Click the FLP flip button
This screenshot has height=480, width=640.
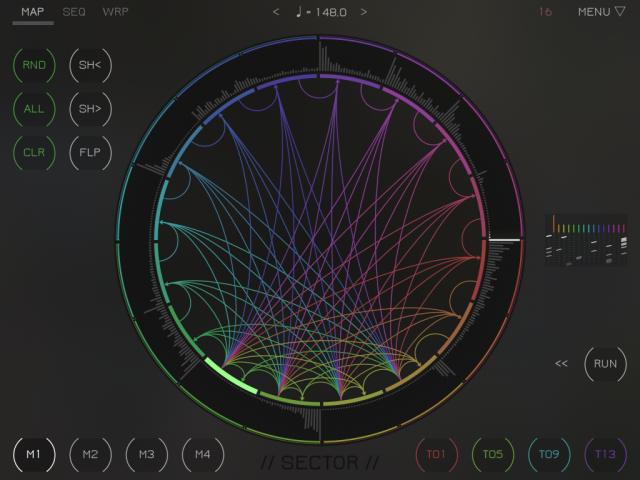(x=90, y=152)
